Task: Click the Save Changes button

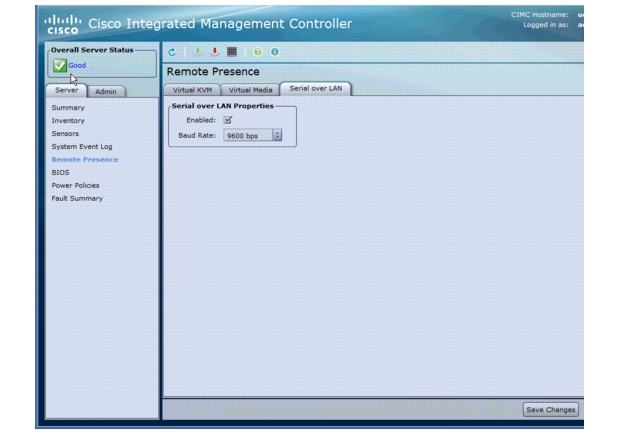Action: point(551,410)
